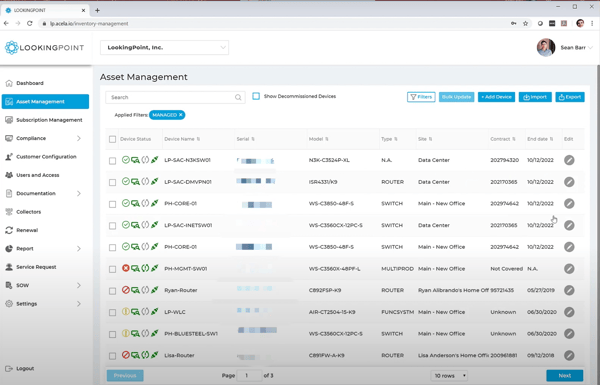
Task: Open the Filters button
Action: (421, 97)
